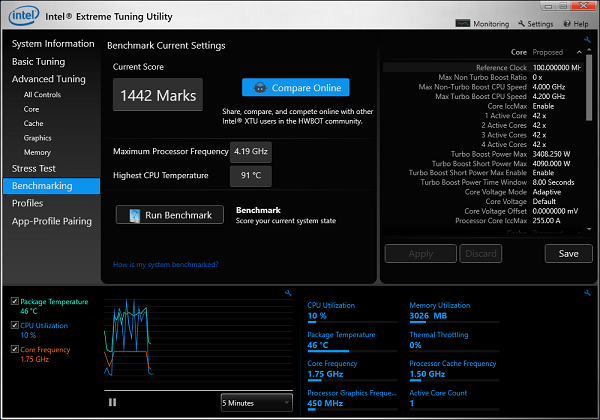Click the Run Benchmark button
The width and height of the screenshot is (600, 420).
(x=170, y=215)
